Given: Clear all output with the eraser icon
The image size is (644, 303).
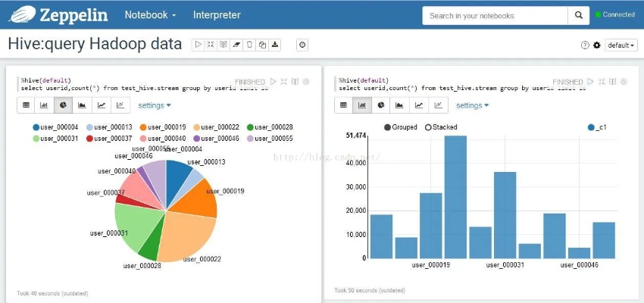Looking at the screenshot, I should click(236, 45).
